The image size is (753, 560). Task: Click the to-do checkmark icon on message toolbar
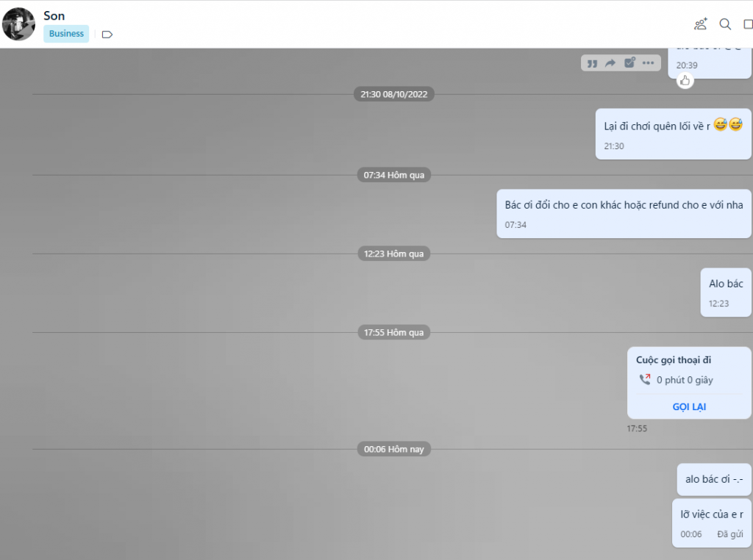[x=629, y=63]
